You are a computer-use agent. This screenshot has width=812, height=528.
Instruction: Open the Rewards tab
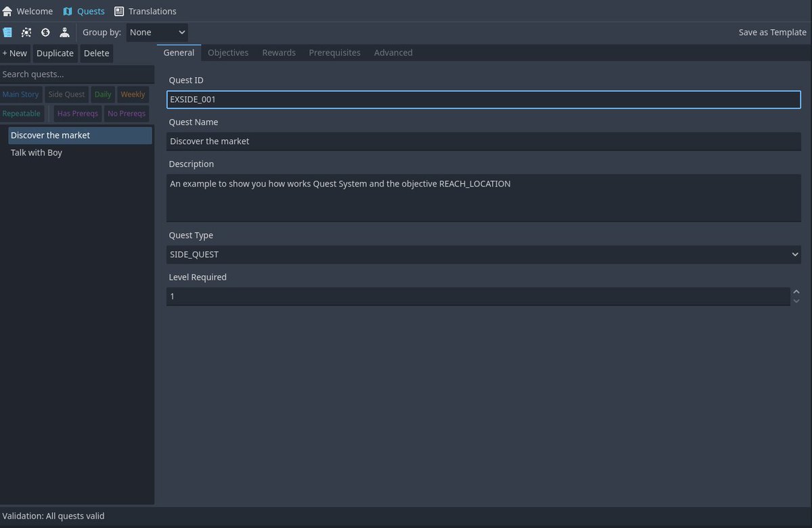pos(279,53)
